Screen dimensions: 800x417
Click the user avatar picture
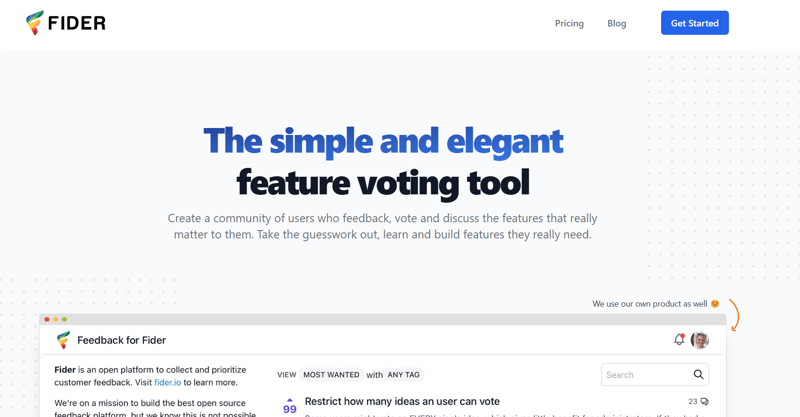[x=700, y=340]
